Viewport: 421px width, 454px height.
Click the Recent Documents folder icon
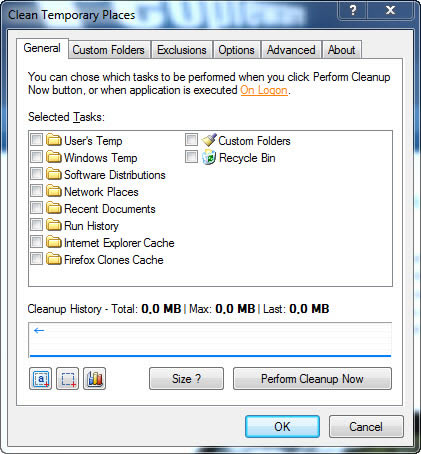[54, 208]
